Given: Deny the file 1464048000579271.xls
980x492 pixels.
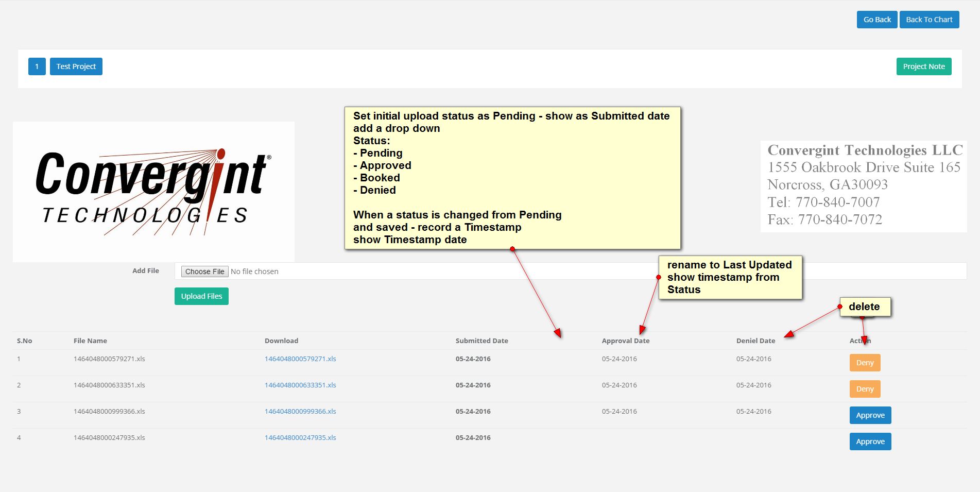Looking at the screenshot, I should [x=865, y=363].
